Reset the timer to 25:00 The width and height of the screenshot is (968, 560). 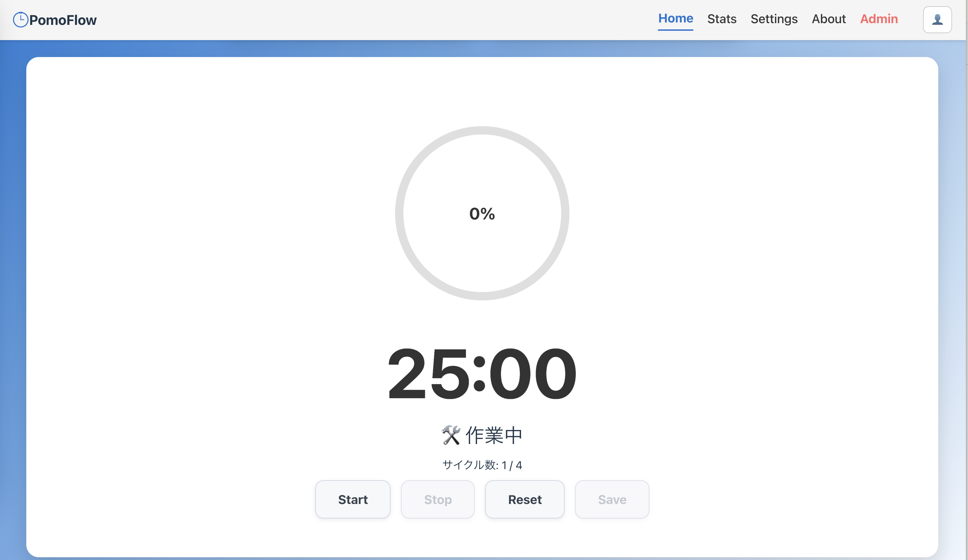click(525, 500)
